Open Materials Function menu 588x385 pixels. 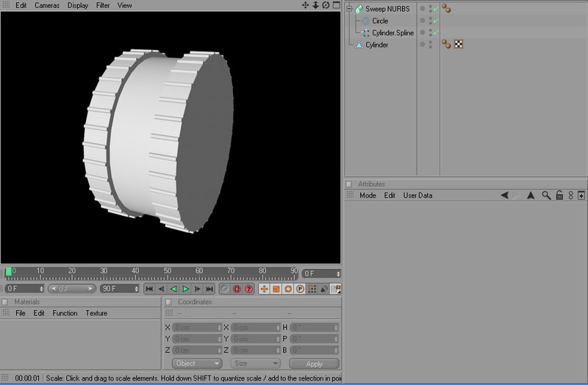point(65,313)
